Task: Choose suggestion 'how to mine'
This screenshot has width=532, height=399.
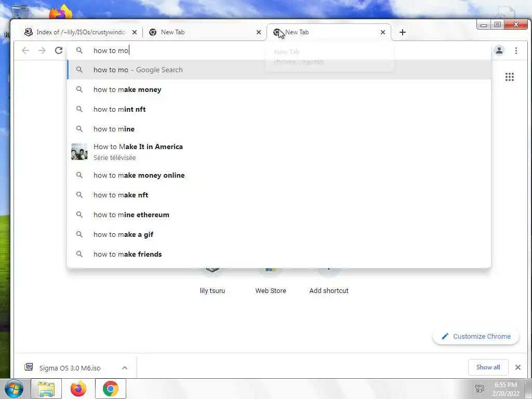Action: pyautogui.click(x=279, y=129)
